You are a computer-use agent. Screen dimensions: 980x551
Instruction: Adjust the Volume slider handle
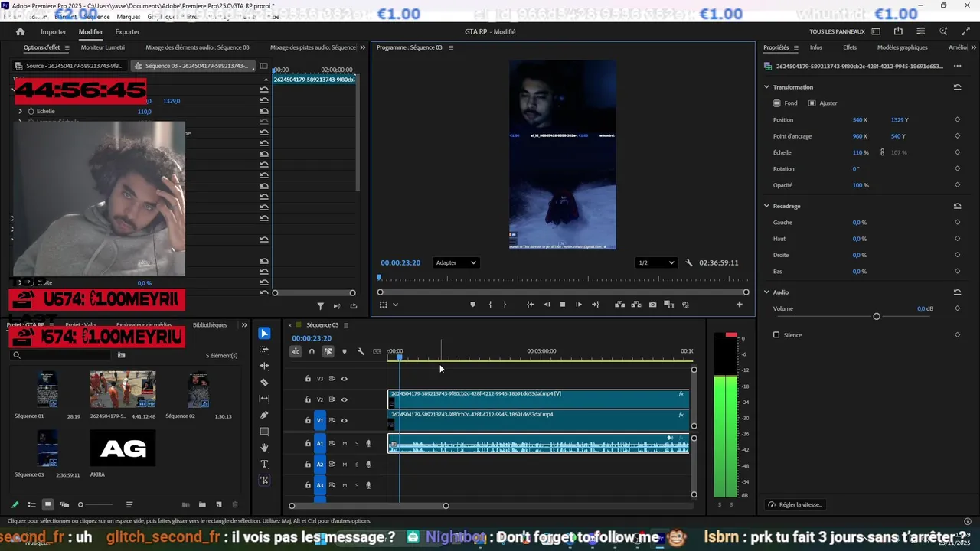(877, 316)
